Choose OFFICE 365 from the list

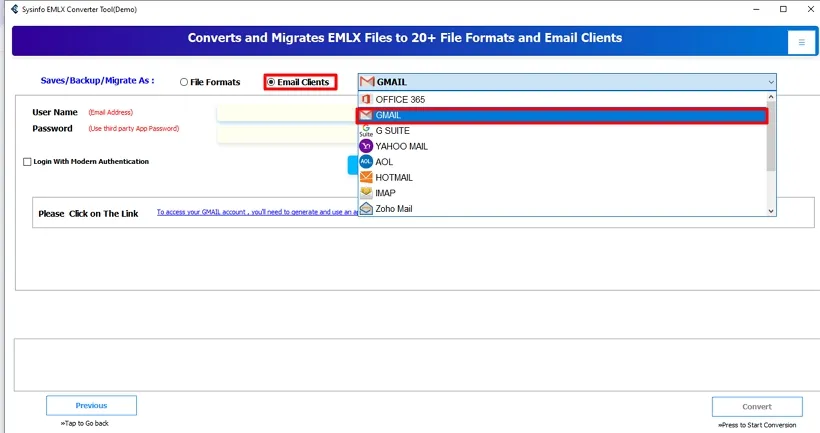coord(562,99)
